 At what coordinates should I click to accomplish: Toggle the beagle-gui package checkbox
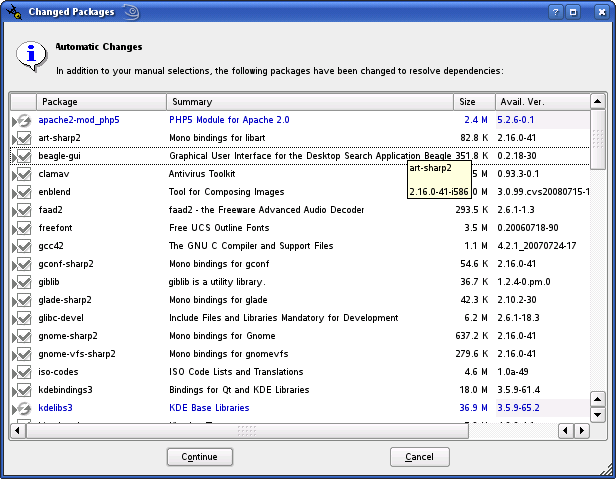pos(24,156)
